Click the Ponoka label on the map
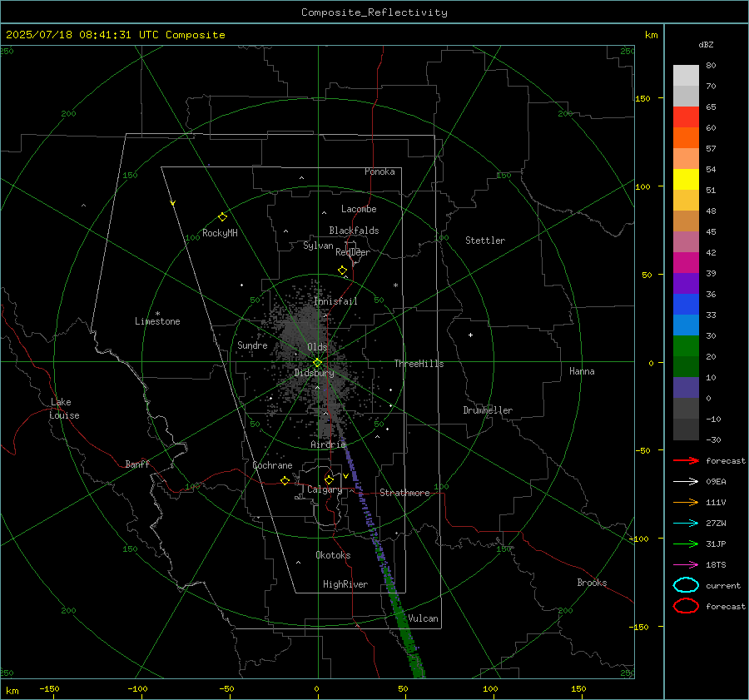The width and height of the screenshot is (749, 700). 379,171
